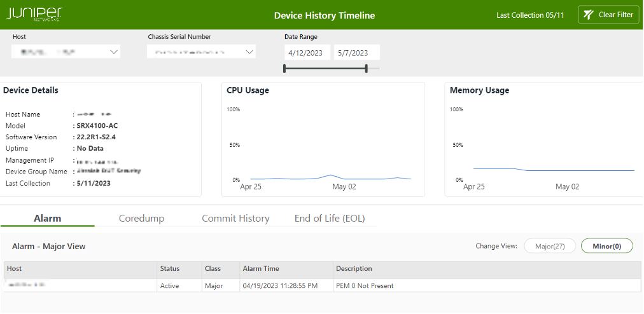This screenshot has width=644, height=314.
Task: Click the CPU Usage chart title
Action: [248, 90]
